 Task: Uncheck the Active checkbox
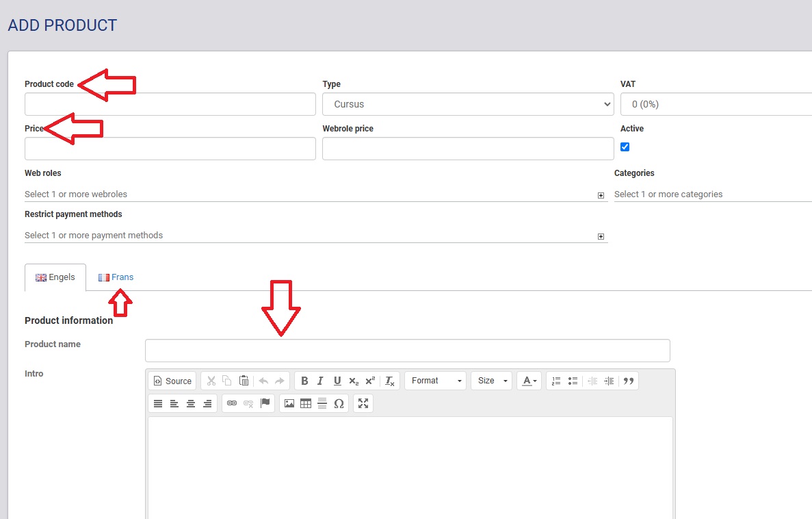[625, 147]
